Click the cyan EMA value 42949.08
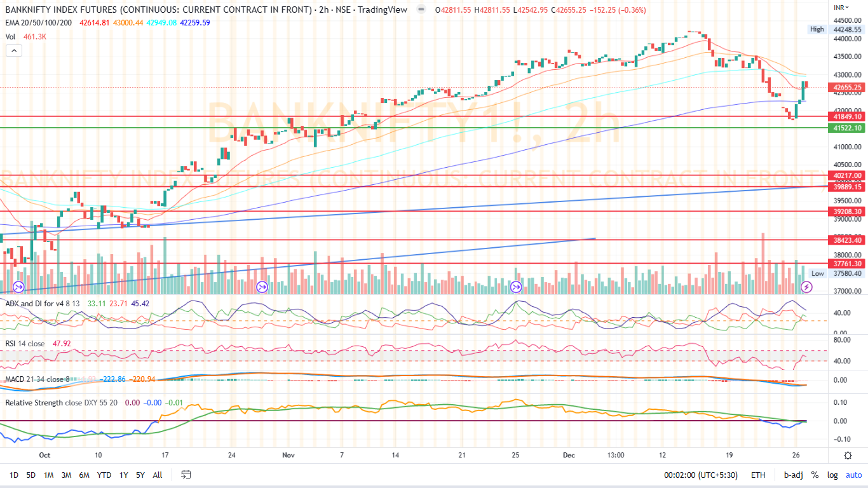The image size is (868, 488). [161, 23]
